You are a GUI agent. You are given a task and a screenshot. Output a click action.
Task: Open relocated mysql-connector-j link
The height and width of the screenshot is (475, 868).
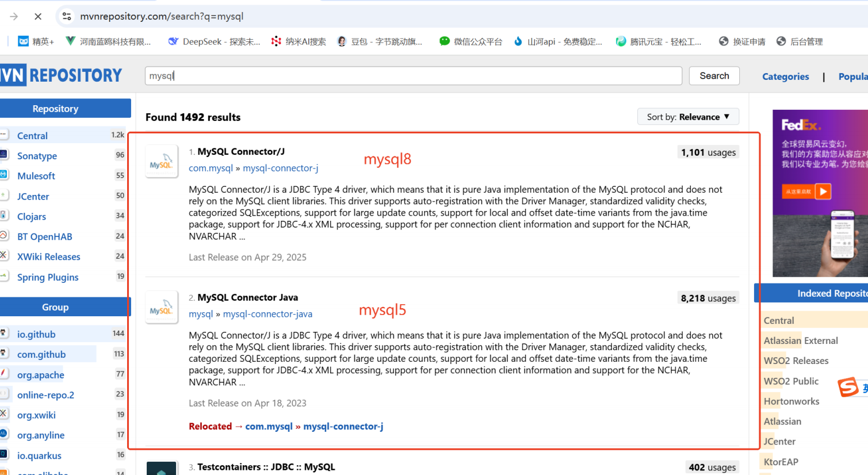[x=343, y=427]
